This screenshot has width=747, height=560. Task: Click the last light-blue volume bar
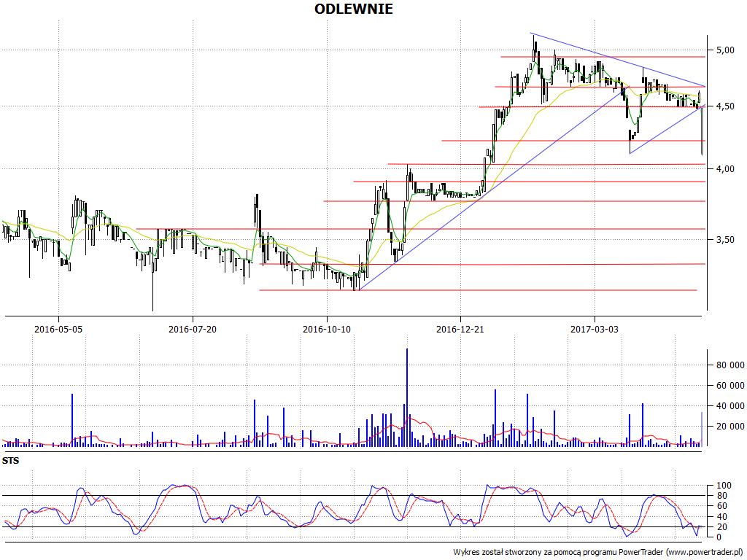(x=702, y=429)
